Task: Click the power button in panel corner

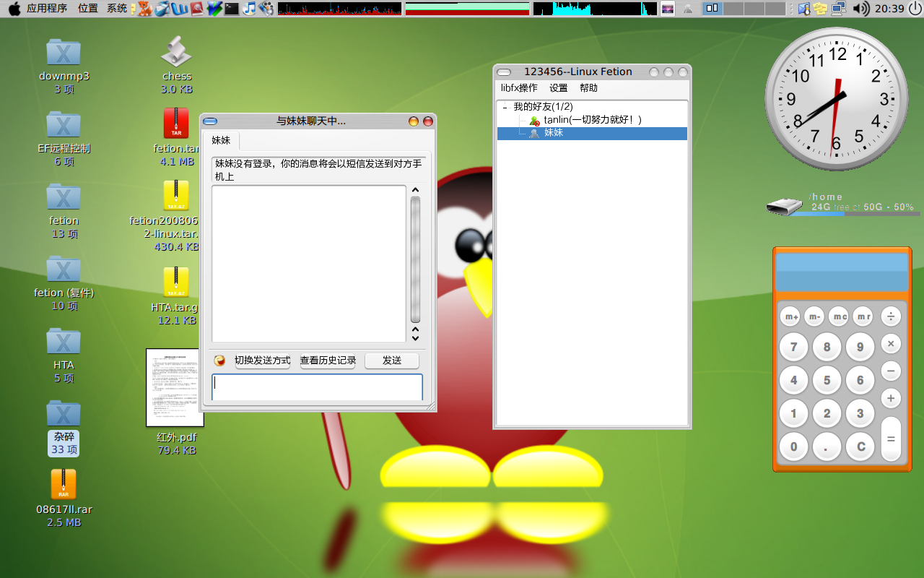Action: [x=915, y=9]
